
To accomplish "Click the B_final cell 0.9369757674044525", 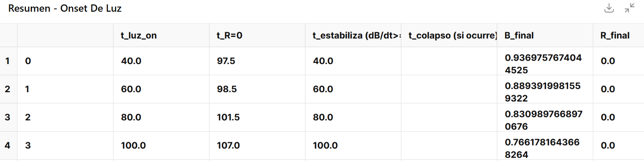I will [543, 64].
